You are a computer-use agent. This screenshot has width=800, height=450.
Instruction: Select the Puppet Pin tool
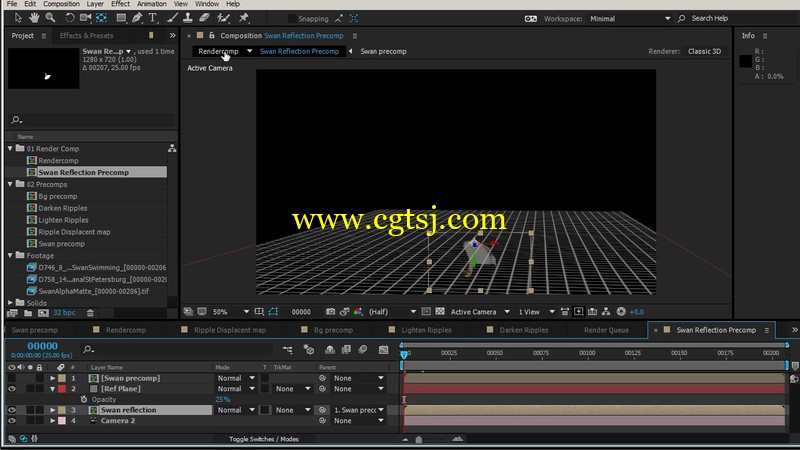click(x=244, y=18)
